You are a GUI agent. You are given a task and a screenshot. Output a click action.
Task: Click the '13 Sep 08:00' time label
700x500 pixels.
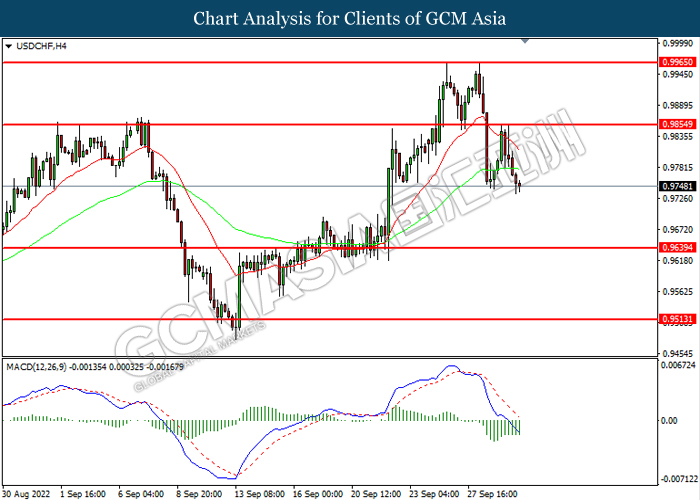click(x=260, y=494)
